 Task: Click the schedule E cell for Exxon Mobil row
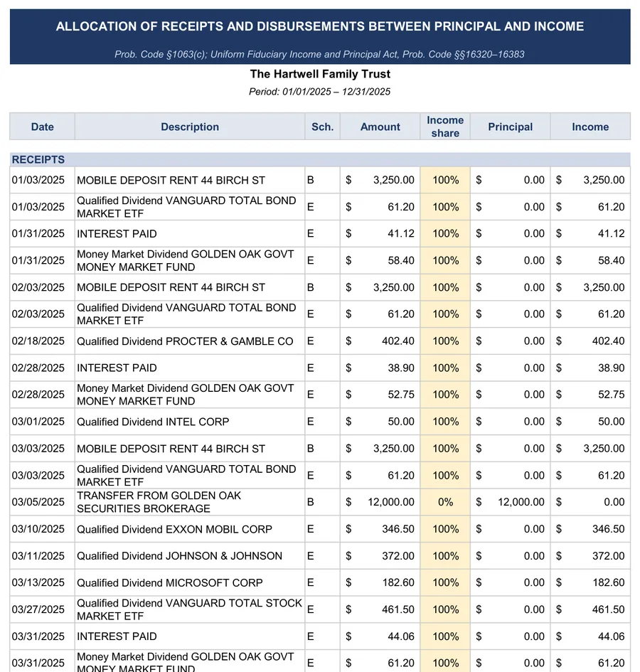coord(322,529)
